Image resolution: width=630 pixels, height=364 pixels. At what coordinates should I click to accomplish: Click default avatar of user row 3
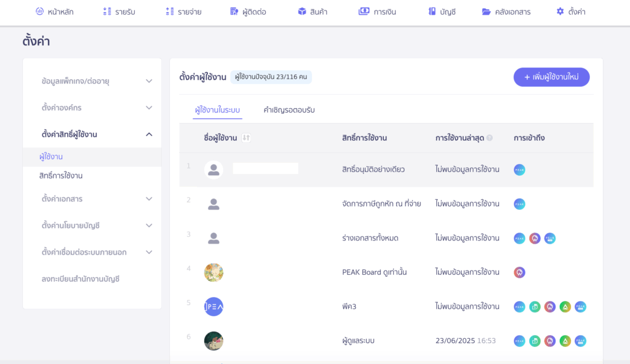coord(213,238)
